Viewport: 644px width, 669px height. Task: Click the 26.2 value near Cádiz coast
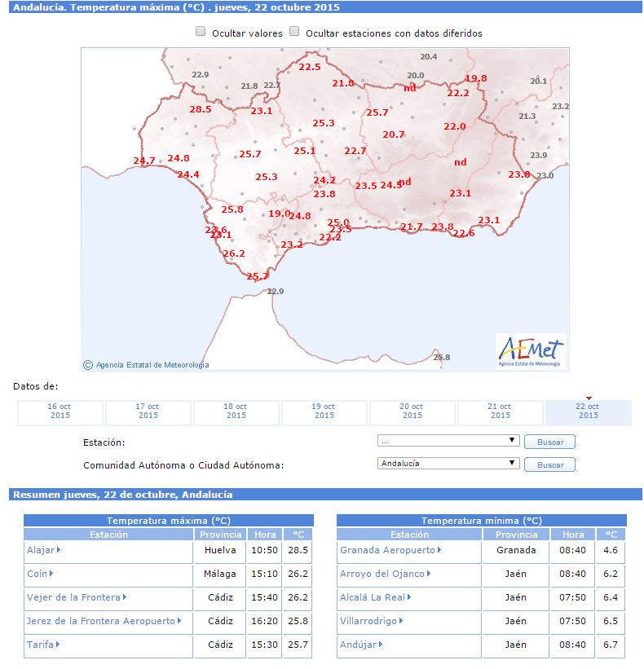click(x=234, y=253)
